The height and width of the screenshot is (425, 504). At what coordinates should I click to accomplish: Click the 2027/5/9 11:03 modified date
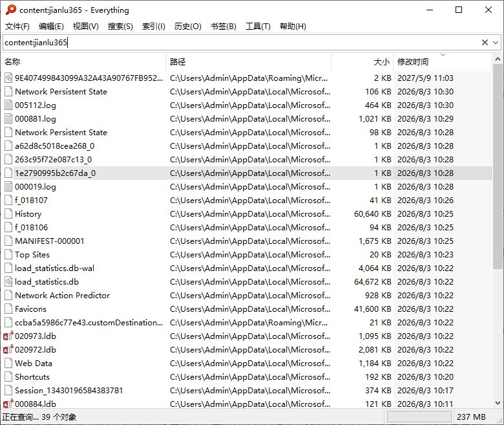(x=425, y=78)
